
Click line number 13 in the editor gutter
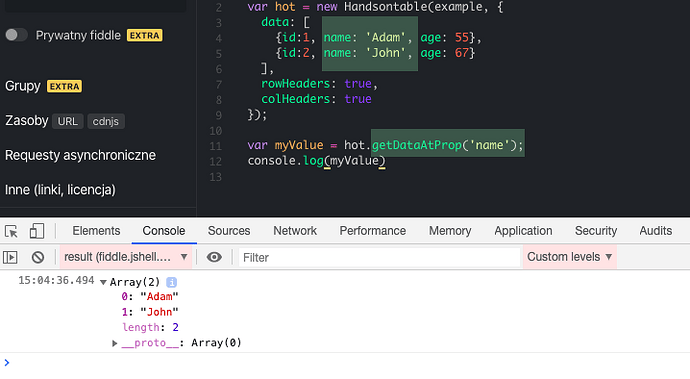[216, 177]
